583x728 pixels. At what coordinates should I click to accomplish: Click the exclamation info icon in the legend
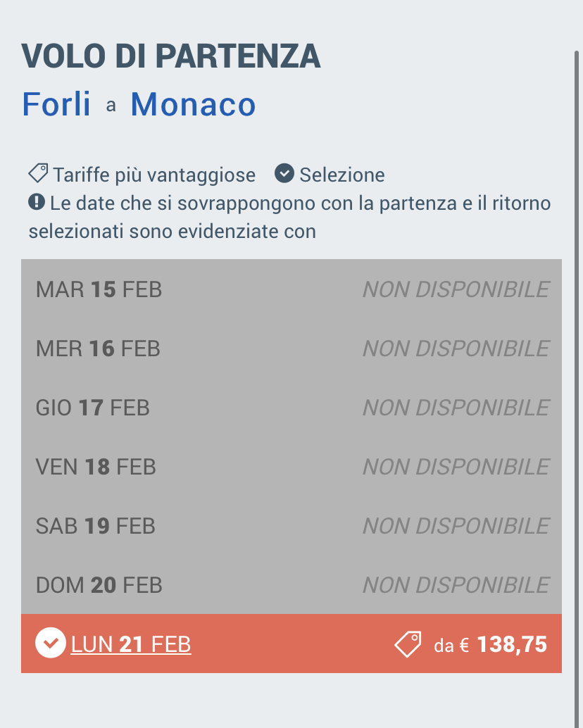tap(37, 203)
